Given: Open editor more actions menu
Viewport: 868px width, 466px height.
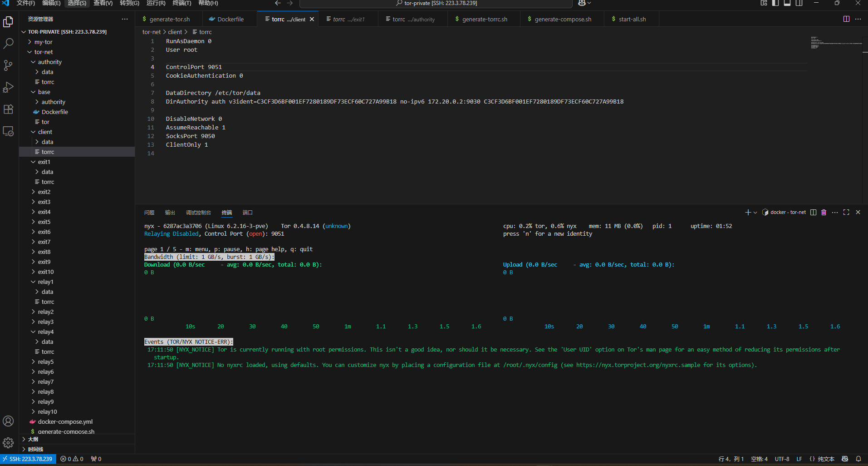Looking at the screenshot, I should click(x=858, y=19).
